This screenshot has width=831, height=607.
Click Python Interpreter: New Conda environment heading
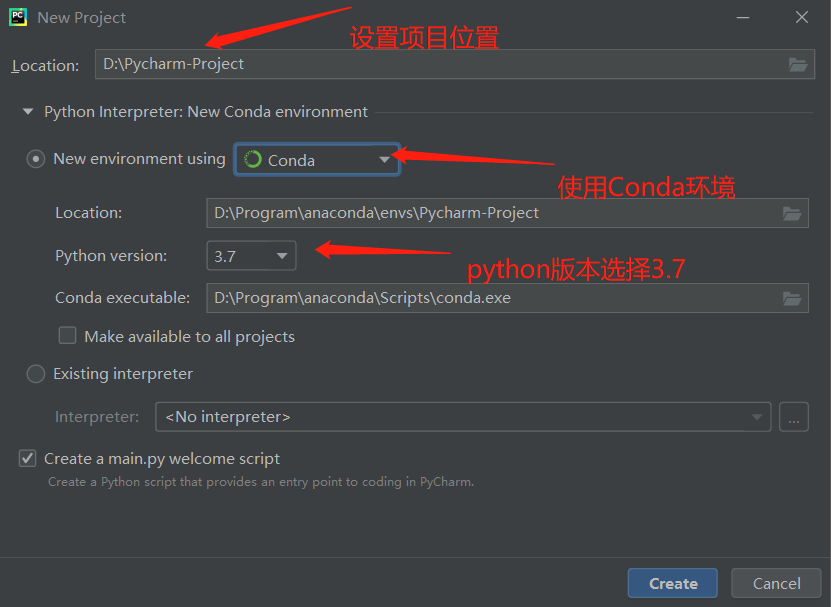[x=206, y=112]
